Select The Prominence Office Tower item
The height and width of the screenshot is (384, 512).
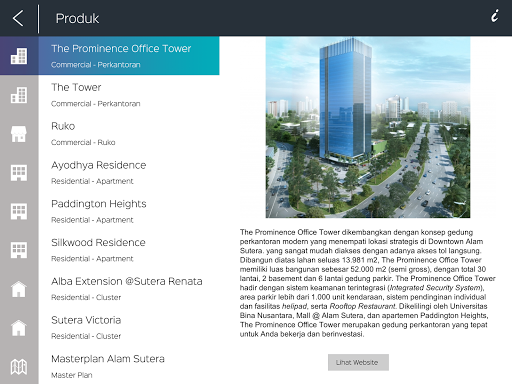pyautogui.click(x=129, y=56)
